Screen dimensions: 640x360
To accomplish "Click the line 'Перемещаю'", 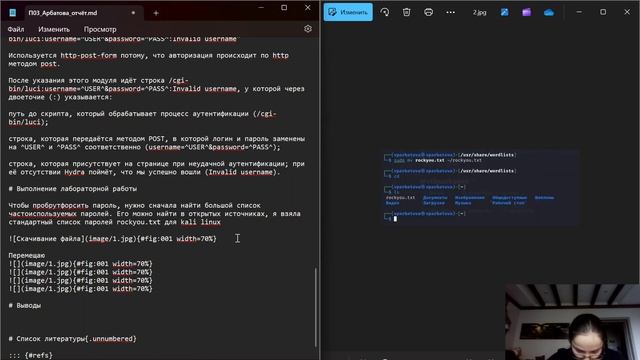I will click(27, 256).
